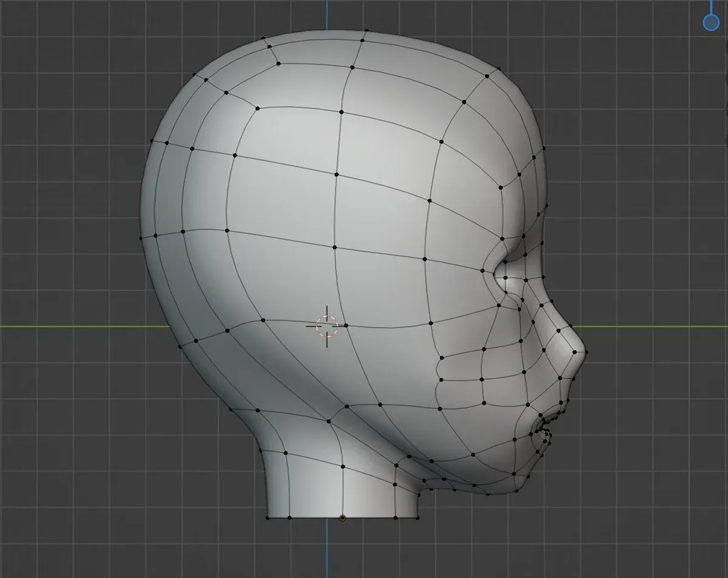
Task: Click the blue Z-axis gizmo circle
Action: pyautogui.click(x=710, y=22)
